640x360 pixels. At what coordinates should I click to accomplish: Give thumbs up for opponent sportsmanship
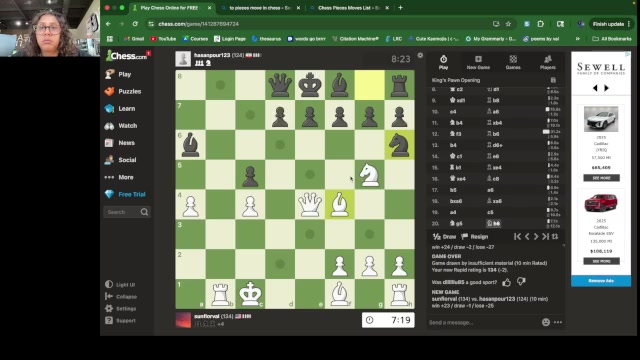(507, 282)
